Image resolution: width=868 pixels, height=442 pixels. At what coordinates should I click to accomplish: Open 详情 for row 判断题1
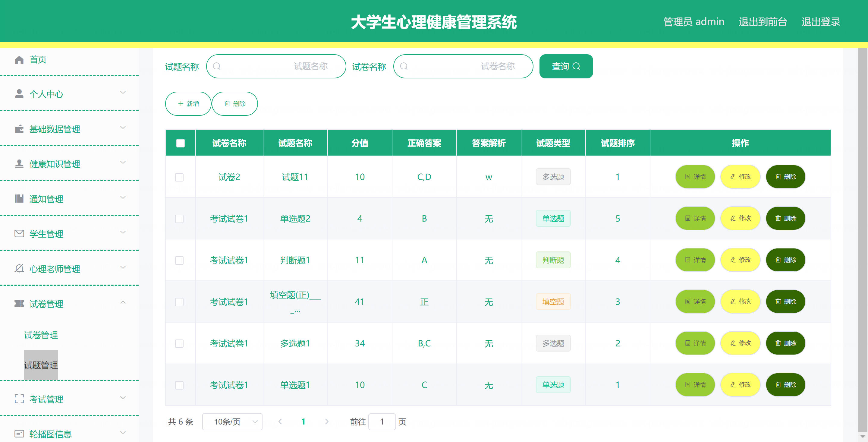coord(695,260)
